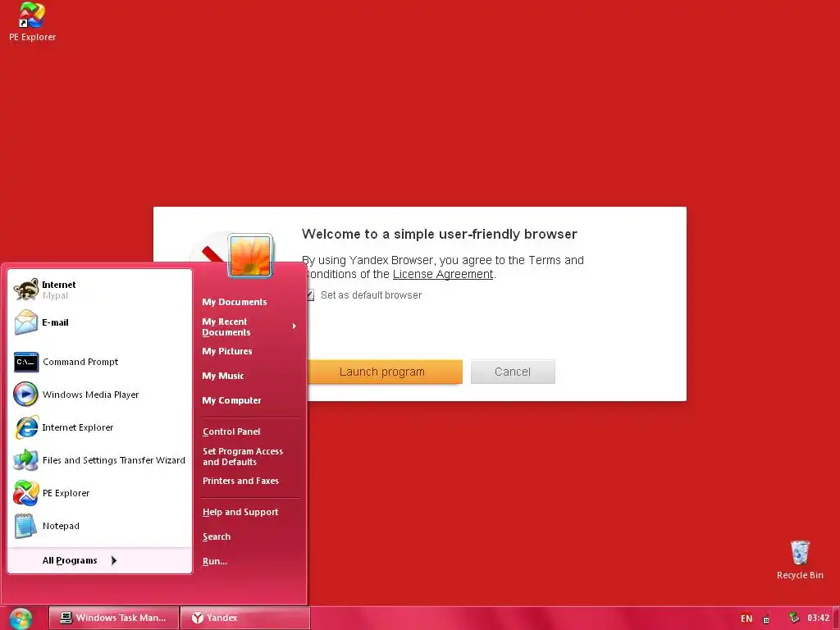Click the Launch program button
The height and width of the screenshot is (630, 840).
point(385,372)
